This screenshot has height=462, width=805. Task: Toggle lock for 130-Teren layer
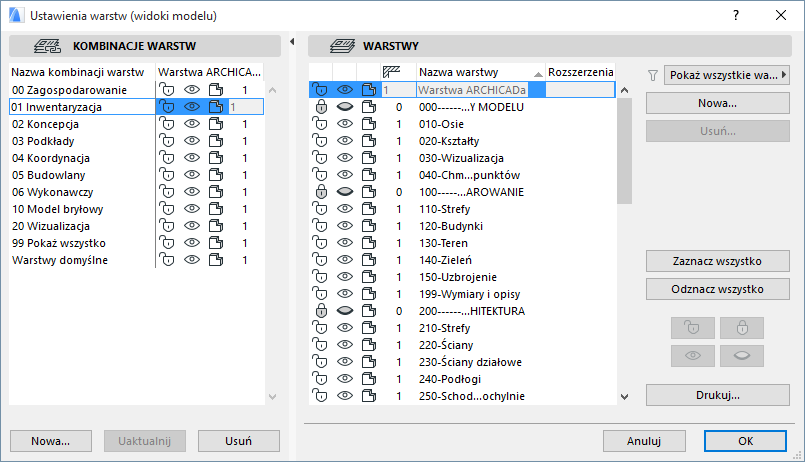tap(320, 242)
